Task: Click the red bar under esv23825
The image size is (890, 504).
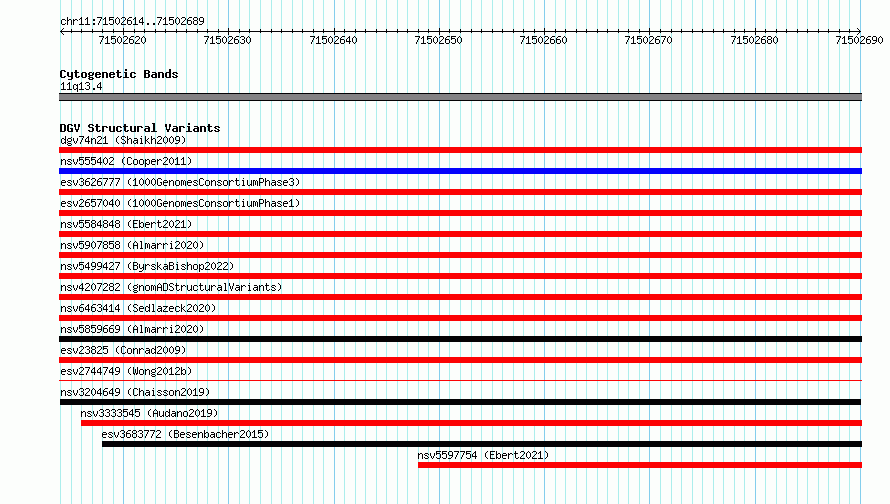Action: coord(460,360)
